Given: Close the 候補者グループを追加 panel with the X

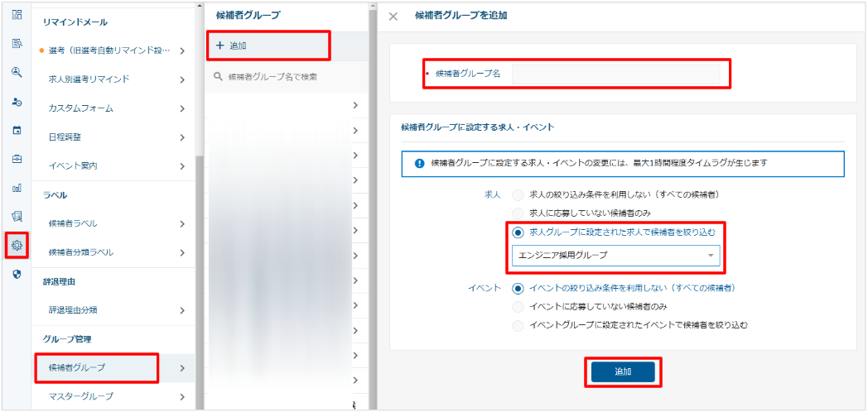Looking at the screenshot, I should tap(393, 16).
